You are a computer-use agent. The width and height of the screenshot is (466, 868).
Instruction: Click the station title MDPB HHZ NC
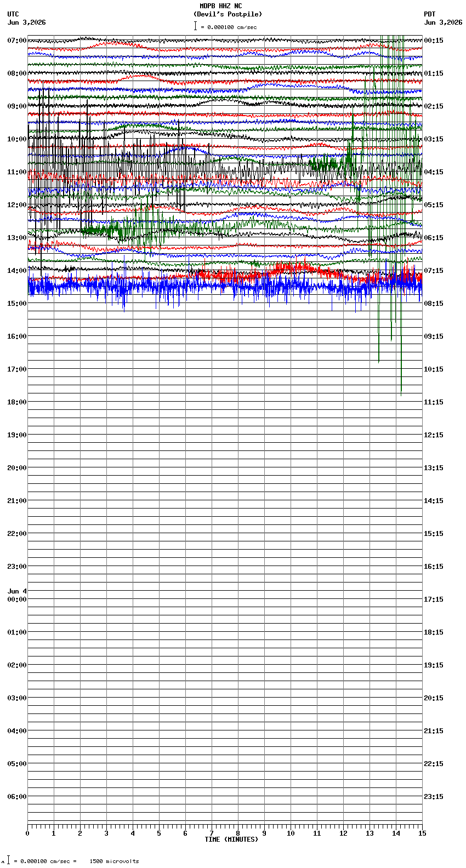pos(220,6)
